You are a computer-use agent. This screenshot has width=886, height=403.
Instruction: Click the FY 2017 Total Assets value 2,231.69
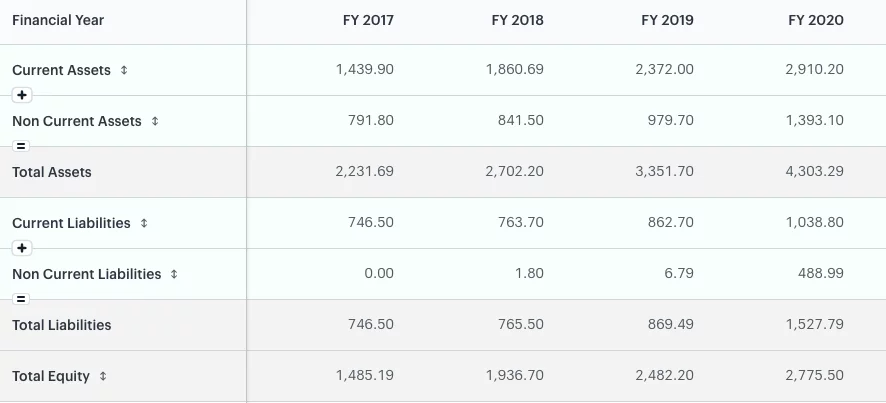click(x=364, y=171)
